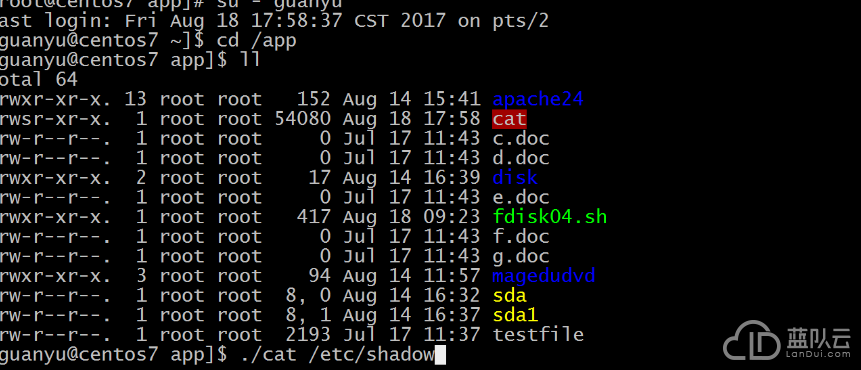Click the blue apache24 directory name
This screenshot has width=861, height=370.
point(538,99)
